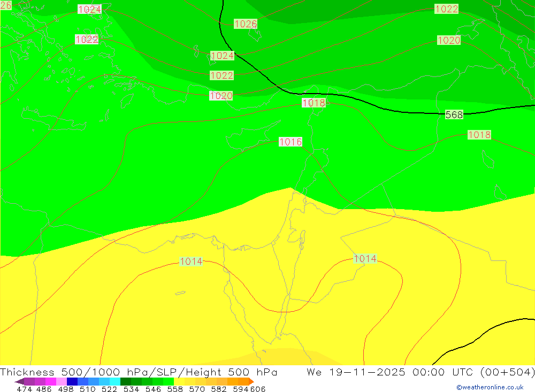
Task: Click the 534 legend value
Action: 131,389
